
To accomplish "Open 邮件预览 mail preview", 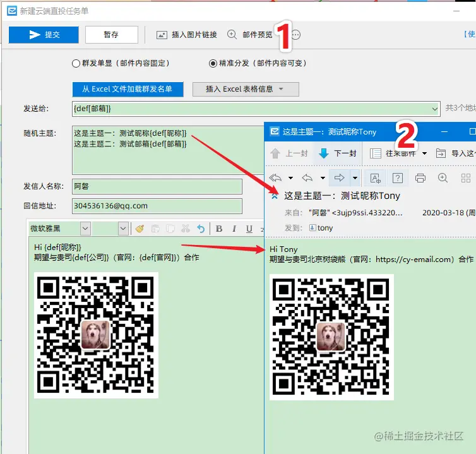I will point(257,35).
